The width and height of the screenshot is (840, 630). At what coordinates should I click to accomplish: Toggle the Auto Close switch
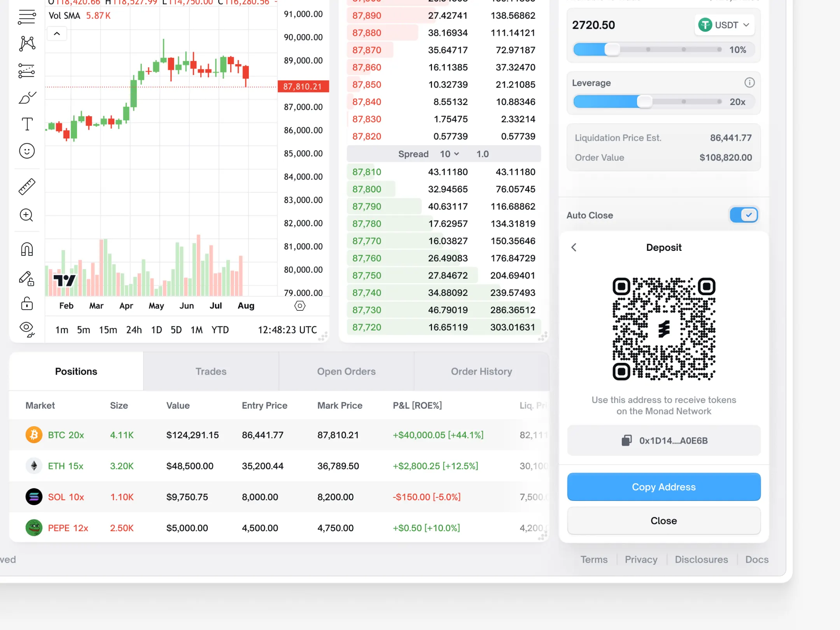point(744,215)
